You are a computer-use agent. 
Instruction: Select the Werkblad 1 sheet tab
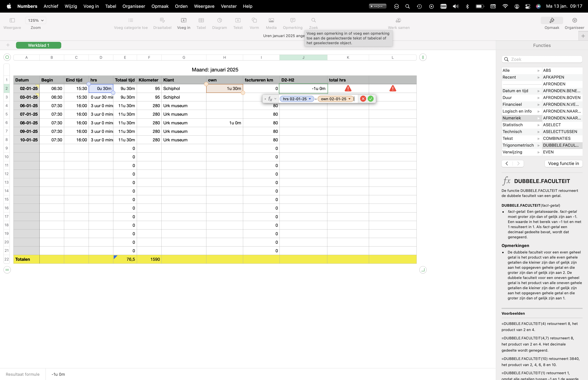pyautogui.click(x=38, y=45)
